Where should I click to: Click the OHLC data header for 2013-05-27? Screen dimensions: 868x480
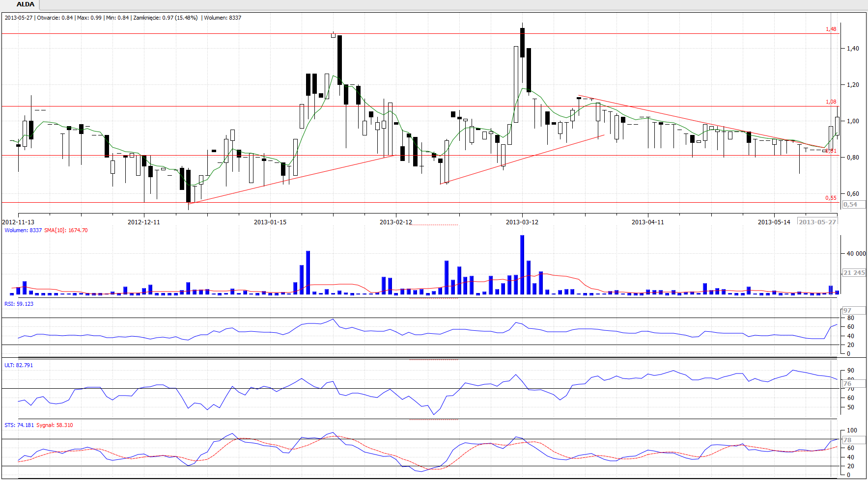(x=123, y=18)
